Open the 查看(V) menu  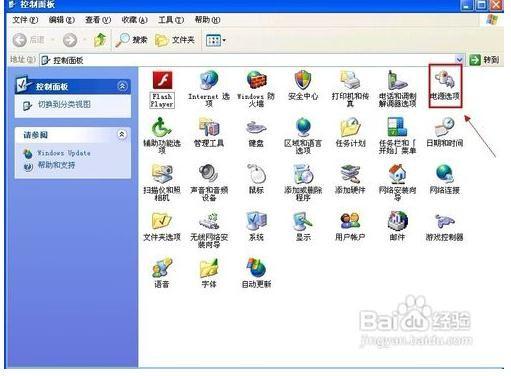click(x=98, y=20)
